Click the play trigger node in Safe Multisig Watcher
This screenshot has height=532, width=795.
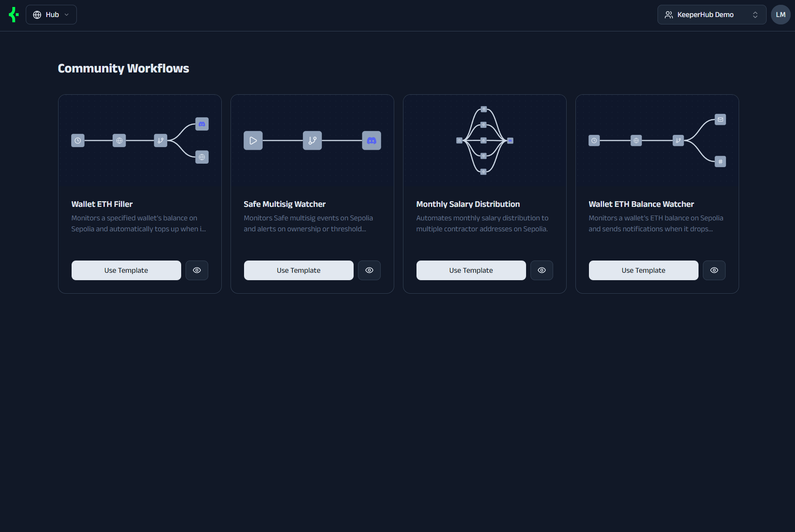253,140
